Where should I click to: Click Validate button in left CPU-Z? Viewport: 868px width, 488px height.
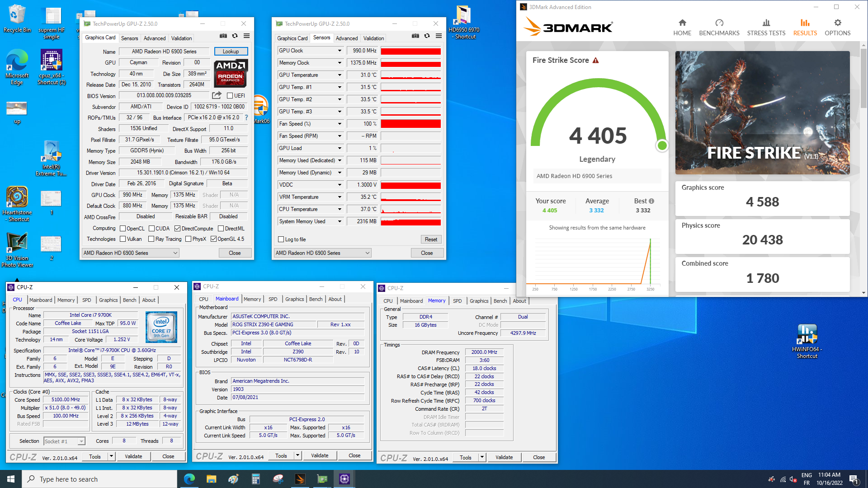(x=133, y=457)
